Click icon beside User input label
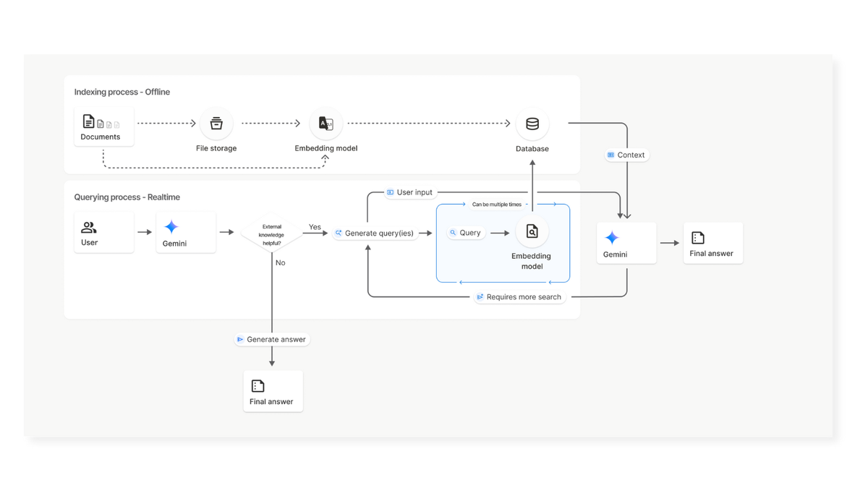 click(391, 192)
